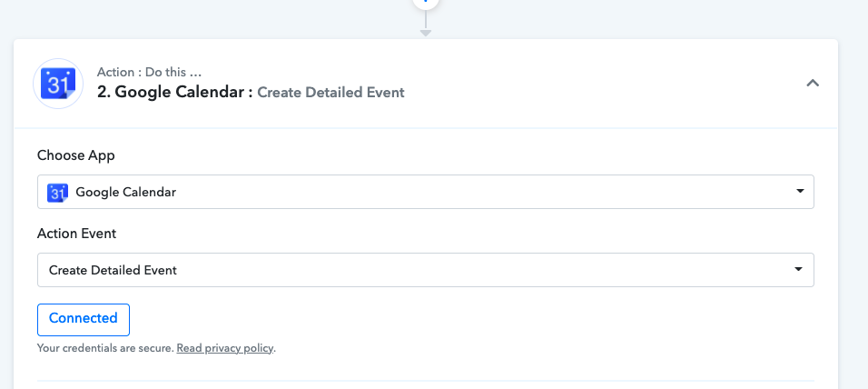Click the add step plus button above the action
The image size is (868, 389).
[425, 3]
